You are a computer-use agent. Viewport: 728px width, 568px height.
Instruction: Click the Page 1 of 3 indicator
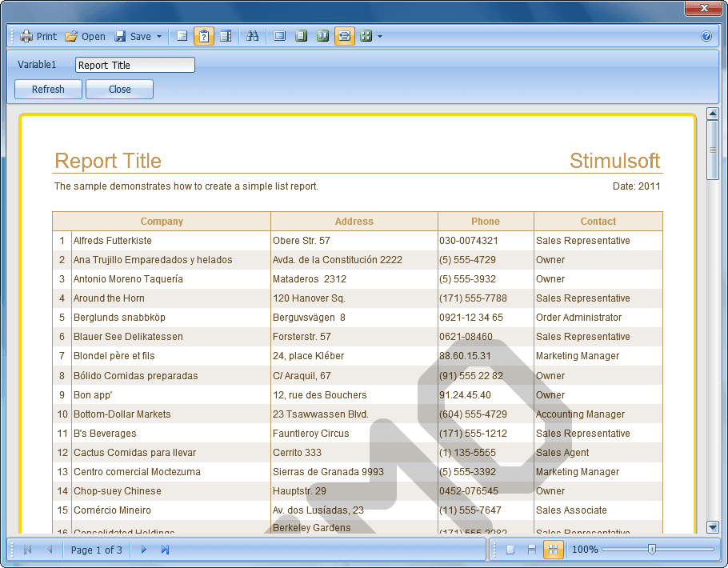pos(97,550)
